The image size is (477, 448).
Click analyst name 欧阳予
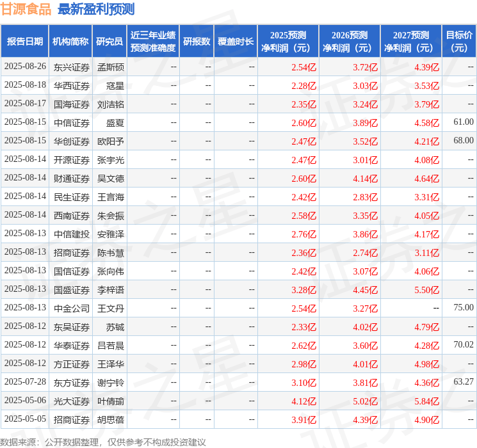point(111,141)
